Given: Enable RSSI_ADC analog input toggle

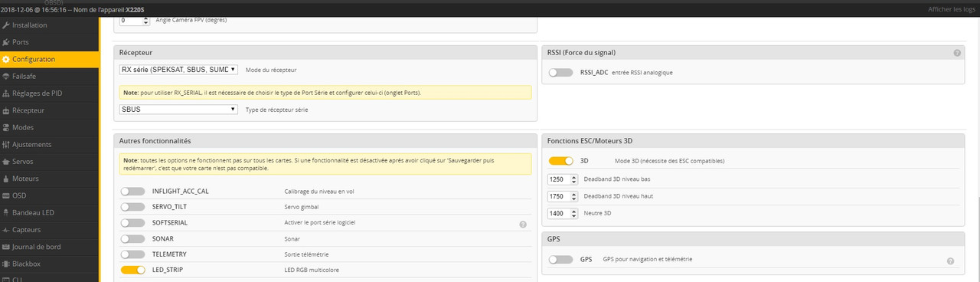Looking at the screenshot, I should click(x=560, y=73).
